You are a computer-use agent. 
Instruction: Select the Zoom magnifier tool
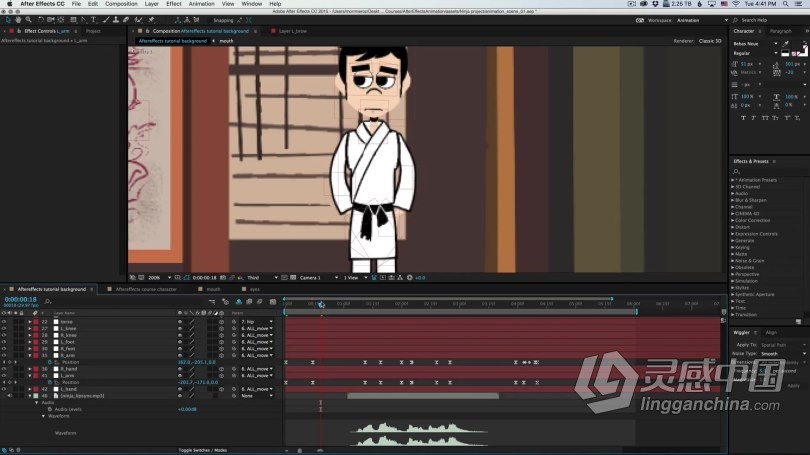tap(28, 20)
